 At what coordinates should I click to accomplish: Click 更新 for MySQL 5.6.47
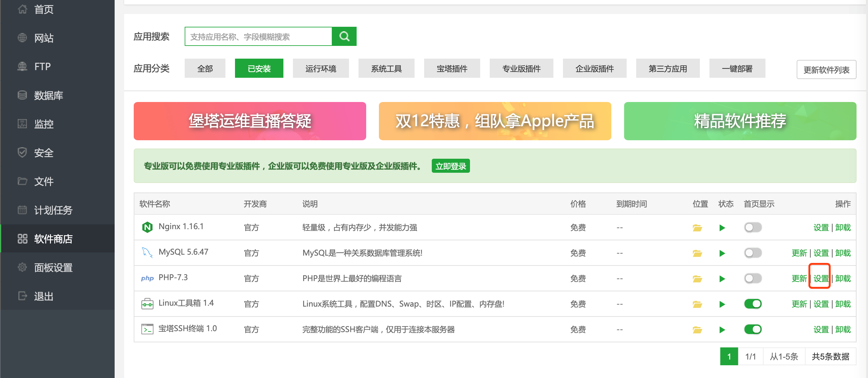coord(799,253)
